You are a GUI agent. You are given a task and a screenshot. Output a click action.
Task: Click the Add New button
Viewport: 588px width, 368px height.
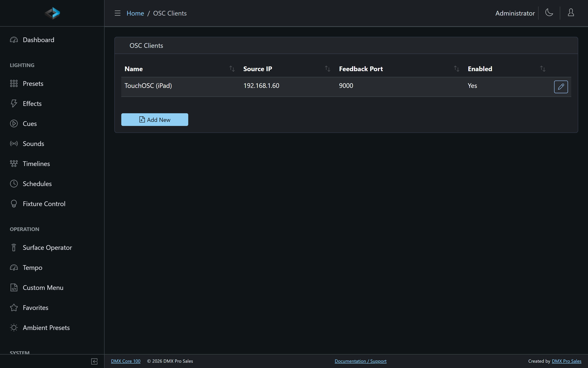pos(155,120)
